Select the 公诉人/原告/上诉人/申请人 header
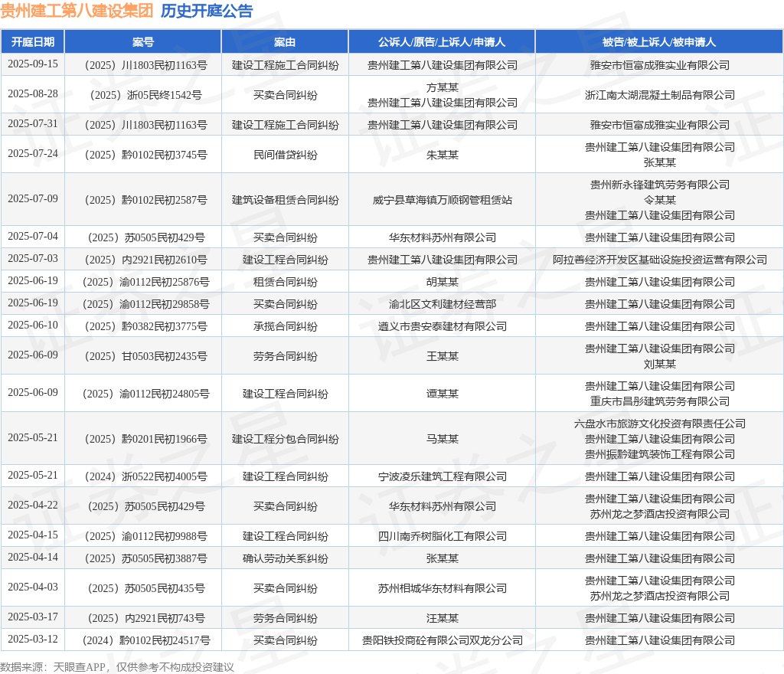The width and height of the screenshot is (784, 674). click(x=442, y=42)
